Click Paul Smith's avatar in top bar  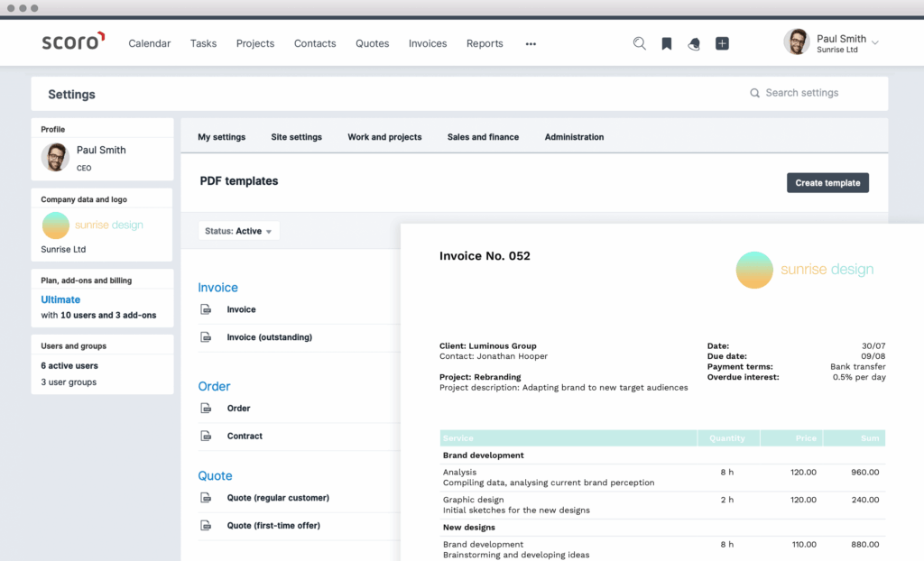pos(797,41)
